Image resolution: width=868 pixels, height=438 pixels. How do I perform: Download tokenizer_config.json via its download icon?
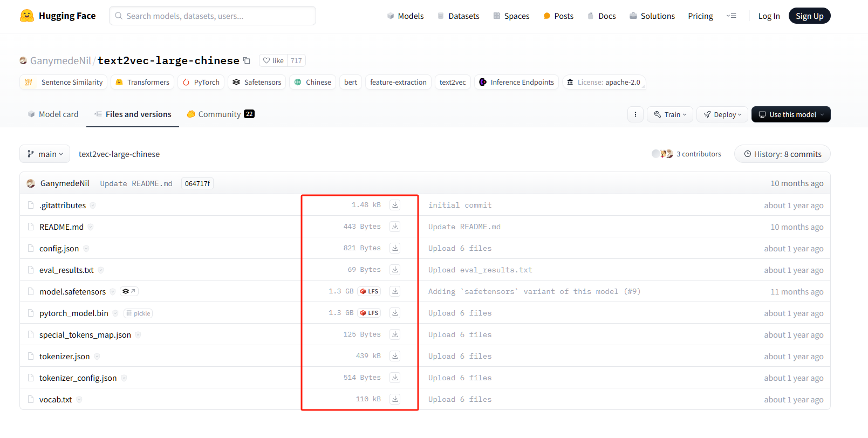click(395, 378)
